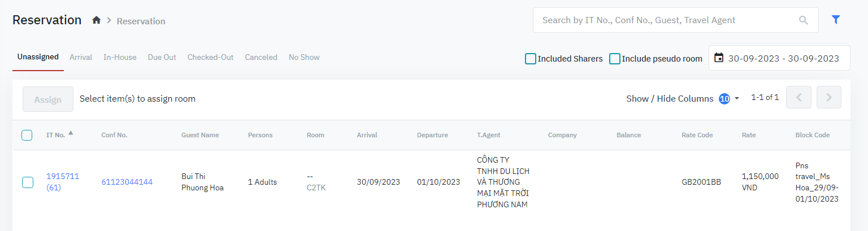Expand the Show / Hide Columns dropdown
The image size is (868, 231).
coord(736,99)
